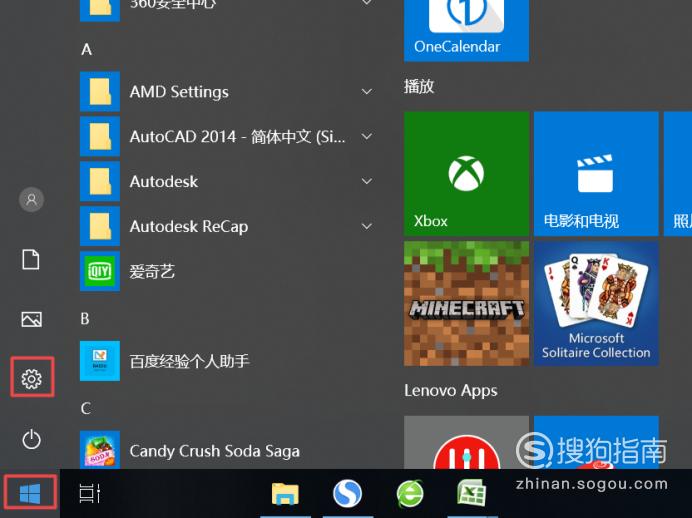This screenshot has height=518, width=692.
Task: Click the user account avatar
Action: [x=31, y=199]
